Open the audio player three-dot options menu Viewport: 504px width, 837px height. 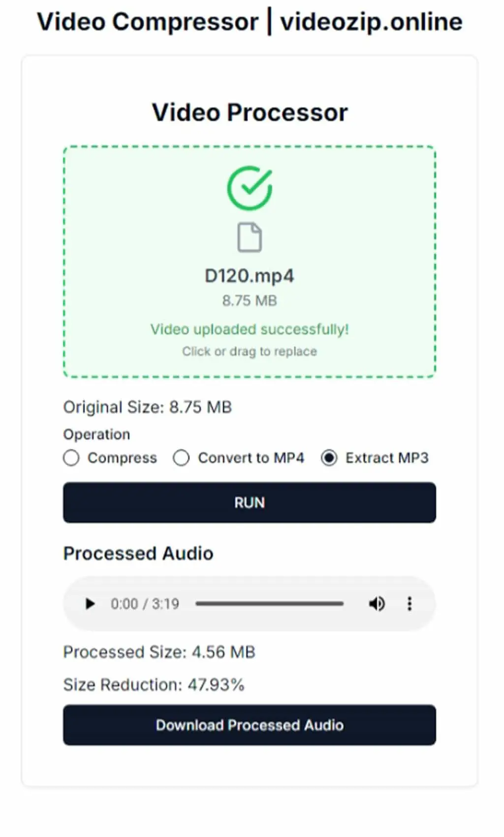(409, 603)
